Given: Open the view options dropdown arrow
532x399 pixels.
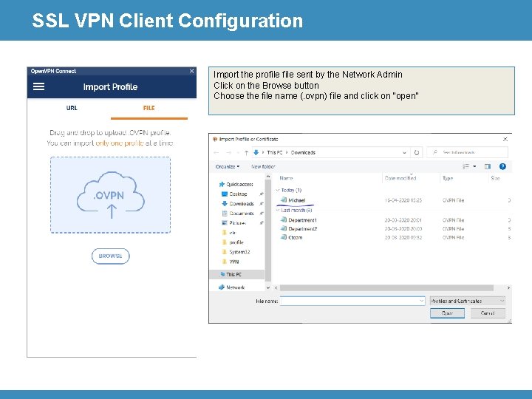Looking at the screenshot, I should pyautogui.click(x=474, y=166).
